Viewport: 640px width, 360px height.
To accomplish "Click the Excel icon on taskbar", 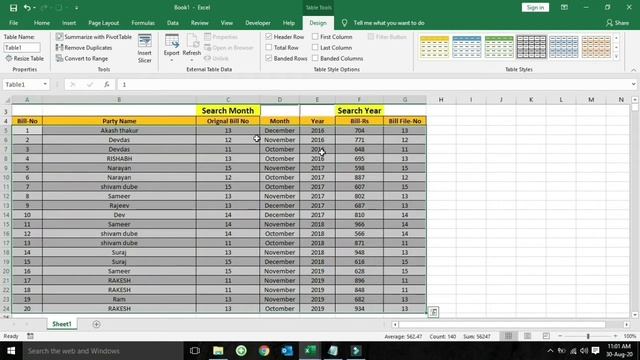I will (310, 351).
